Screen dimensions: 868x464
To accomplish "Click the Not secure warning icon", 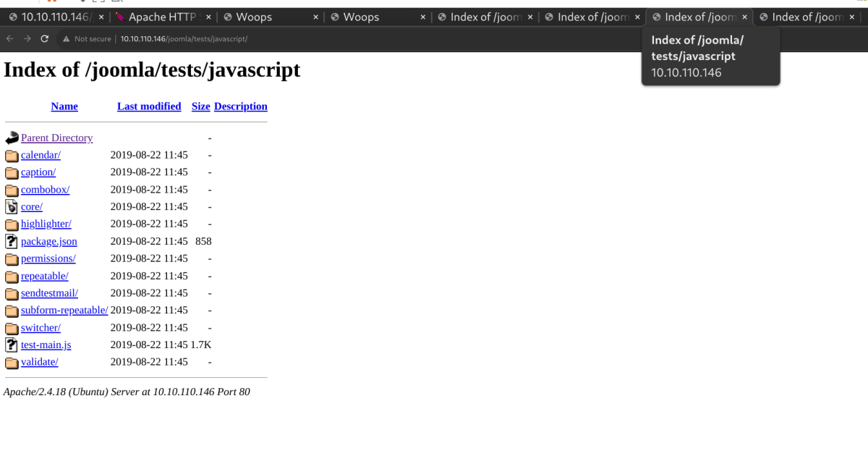I will 67,38.
